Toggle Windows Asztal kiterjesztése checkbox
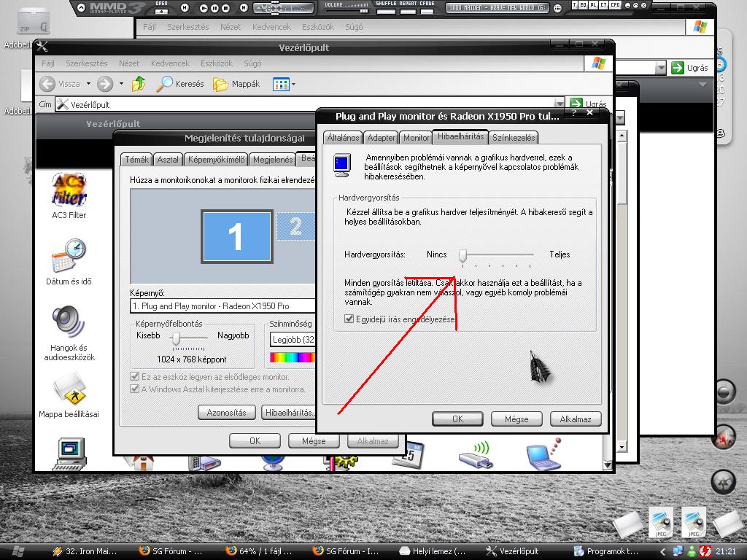 coord(135,389)
